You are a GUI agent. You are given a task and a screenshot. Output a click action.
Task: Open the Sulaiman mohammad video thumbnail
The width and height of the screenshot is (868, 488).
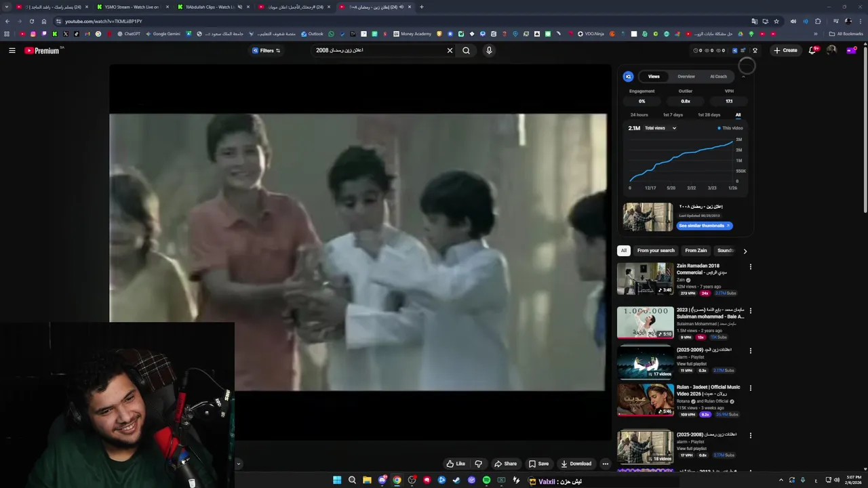click(x=645, y=323)
